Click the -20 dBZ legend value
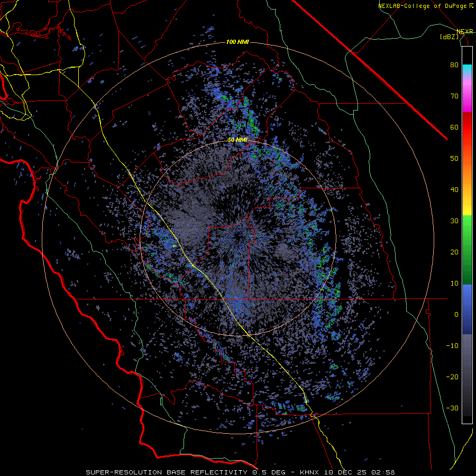 (452, 377)
